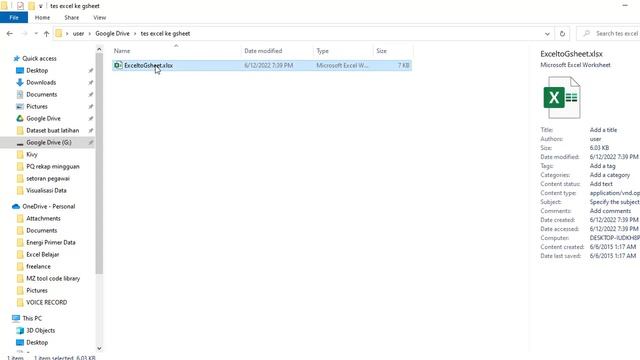Click the large Excel file preview thumbnail
This screenshot has width=640, height=360.
point(562,97)
